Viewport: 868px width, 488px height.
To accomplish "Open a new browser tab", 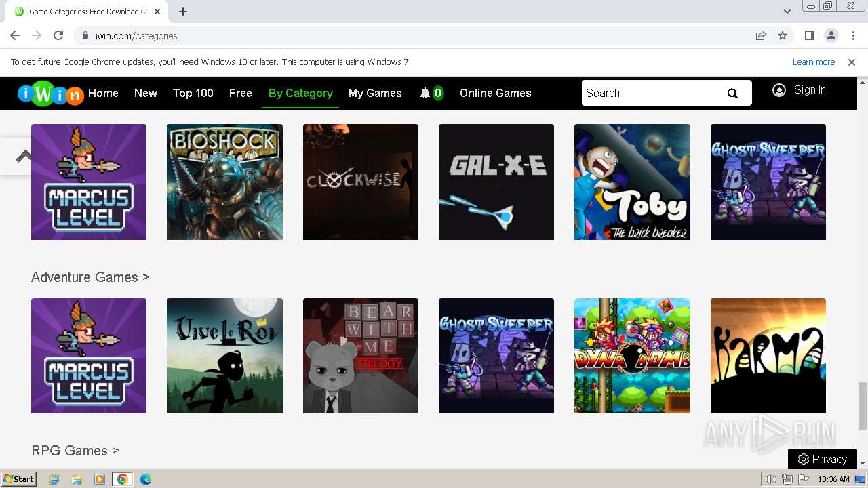I will pos(183,12).
